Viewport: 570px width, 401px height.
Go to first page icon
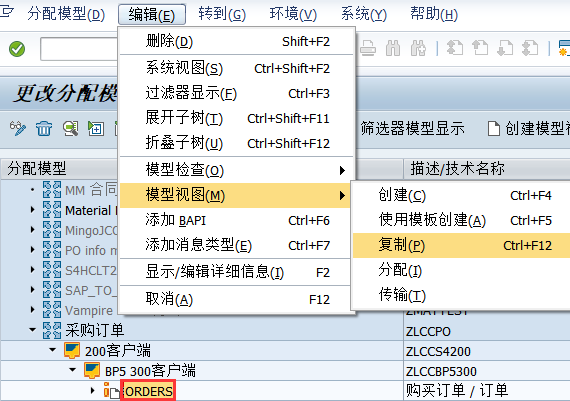(x=455, y=48)
